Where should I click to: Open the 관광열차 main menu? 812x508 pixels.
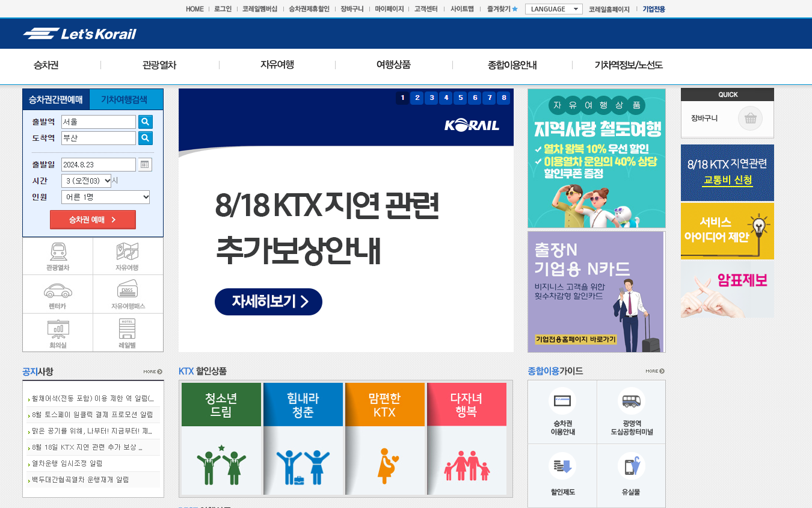tap(159, 65)
